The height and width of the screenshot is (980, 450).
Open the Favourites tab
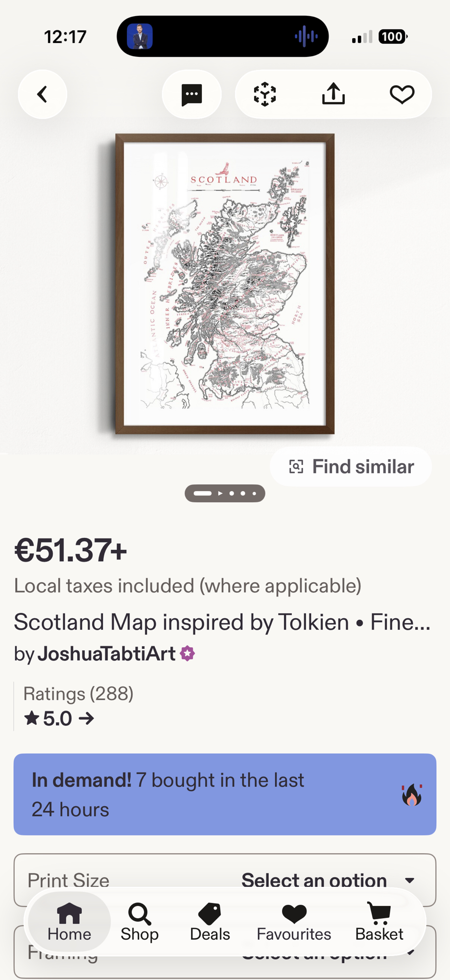[294, 922]
